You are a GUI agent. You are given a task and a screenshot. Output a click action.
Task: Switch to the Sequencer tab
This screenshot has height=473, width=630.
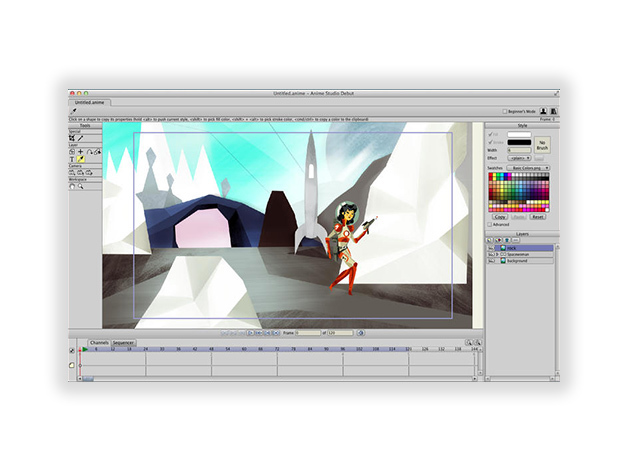(123, 343)
